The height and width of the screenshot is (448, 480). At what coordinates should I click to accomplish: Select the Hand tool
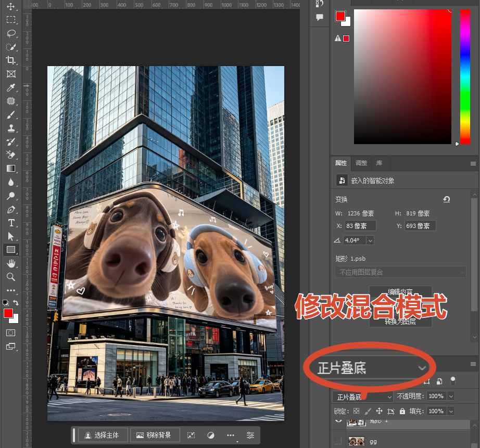click(11, 263)
